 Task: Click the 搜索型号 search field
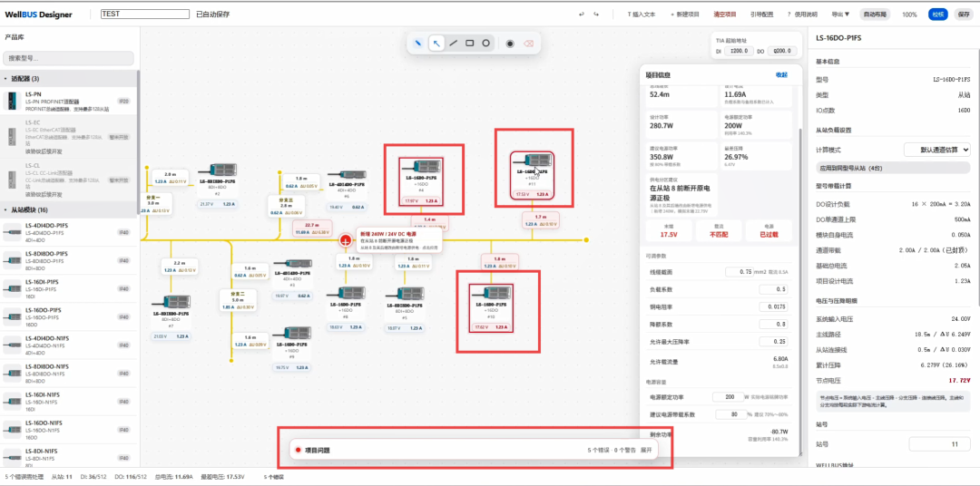click(x=68, y=58)
